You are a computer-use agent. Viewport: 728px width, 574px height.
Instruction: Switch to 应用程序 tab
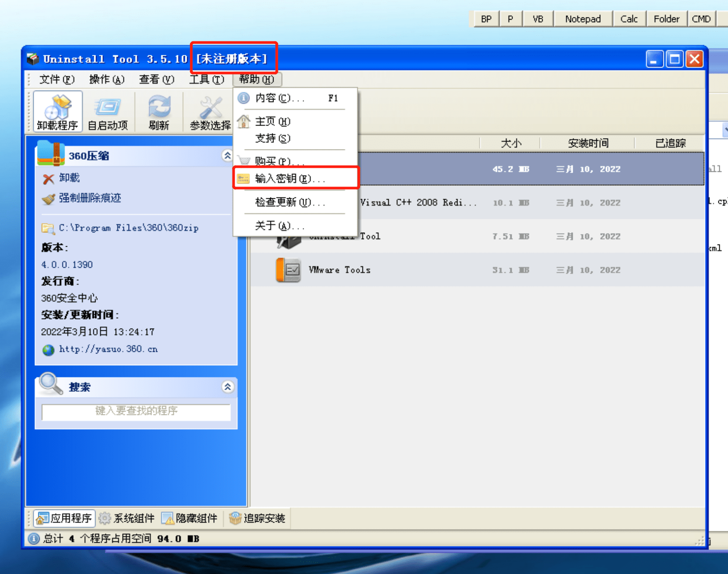(65, 518)
